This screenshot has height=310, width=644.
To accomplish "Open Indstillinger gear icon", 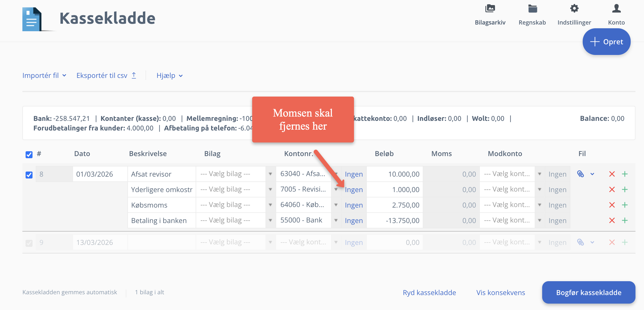I will click(574, 9).
